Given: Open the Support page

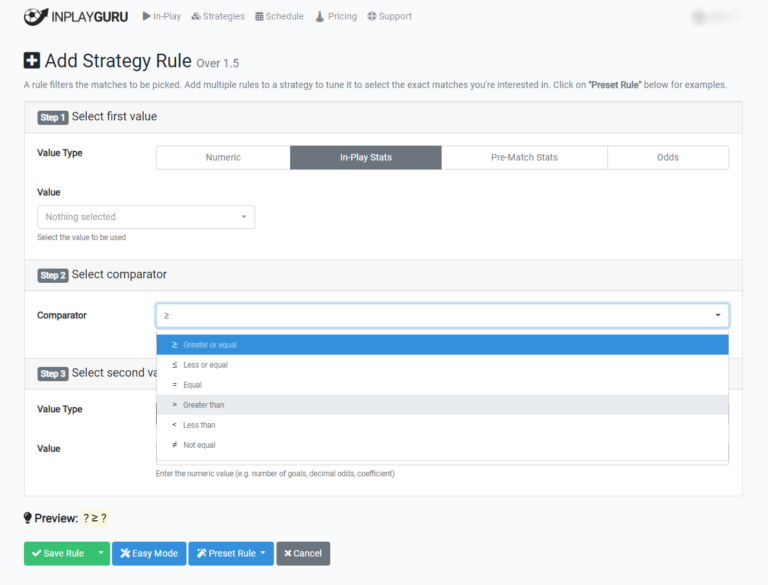Looking at the screenshot, I should pyautogui.click(x=389, y=16).
